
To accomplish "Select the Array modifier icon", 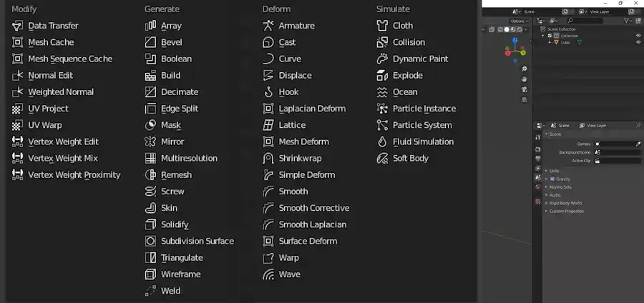I will click(x=150, y=26).
